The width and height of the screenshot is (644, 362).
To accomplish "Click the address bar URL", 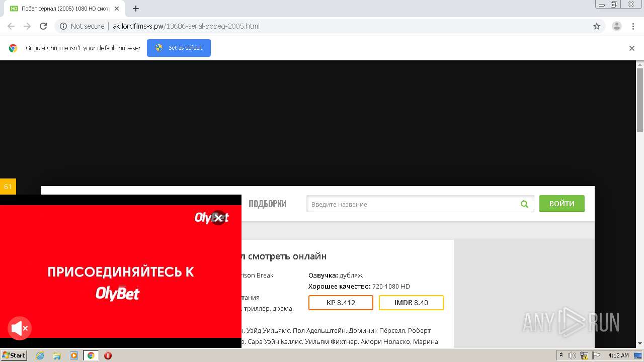I will pos(186,26).
